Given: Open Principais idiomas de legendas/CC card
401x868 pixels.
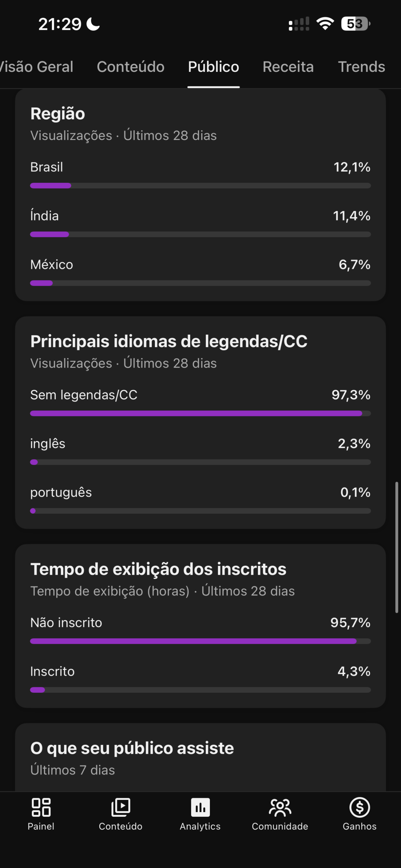Looking at the screenshot, I should click(169, 341).
